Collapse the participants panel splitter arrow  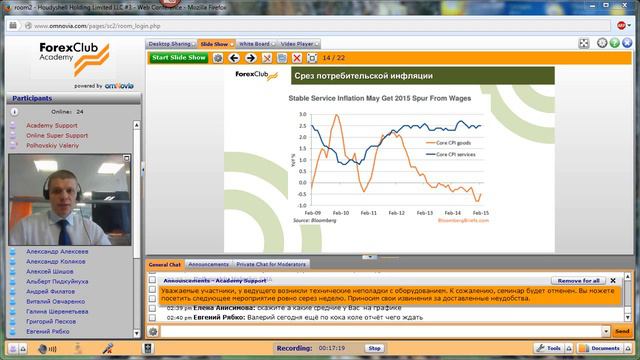coord(143,169)
